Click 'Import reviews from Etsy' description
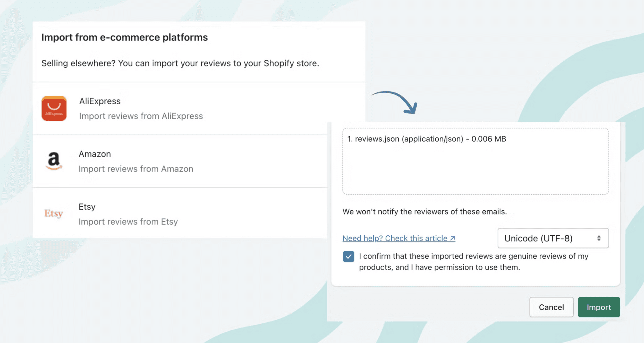644x343 pixels. click(128, 222)
